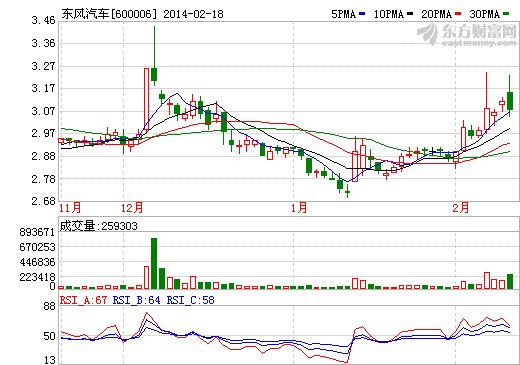Click the tall red candlestick in early December
This screenshot has width=520, height=365.
146,99
